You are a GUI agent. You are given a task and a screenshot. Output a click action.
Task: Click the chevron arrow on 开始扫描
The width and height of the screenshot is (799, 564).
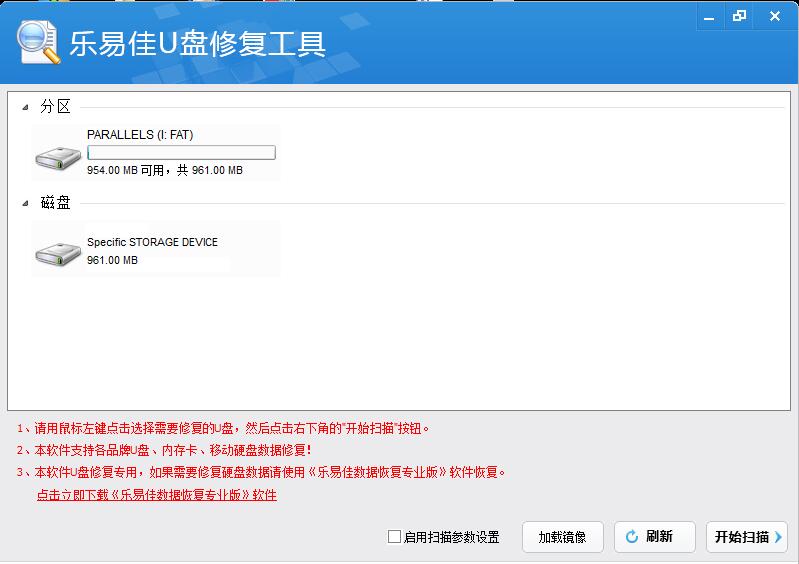pyautogui.click(x=778, y=537)
